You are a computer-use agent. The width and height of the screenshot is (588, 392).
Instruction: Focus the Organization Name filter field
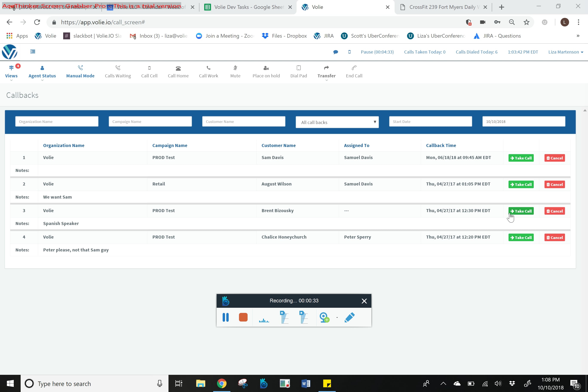[x=57, y=121]
